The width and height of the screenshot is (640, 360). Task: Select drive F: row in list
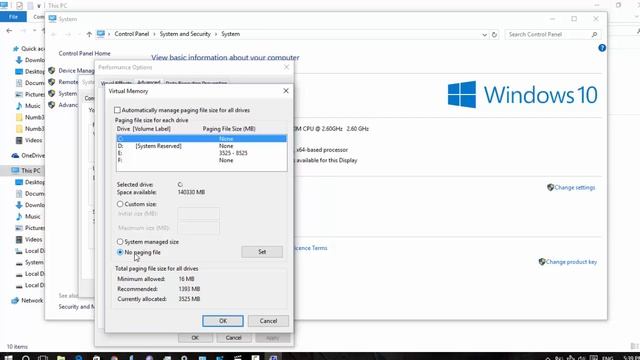pos(202,160)
